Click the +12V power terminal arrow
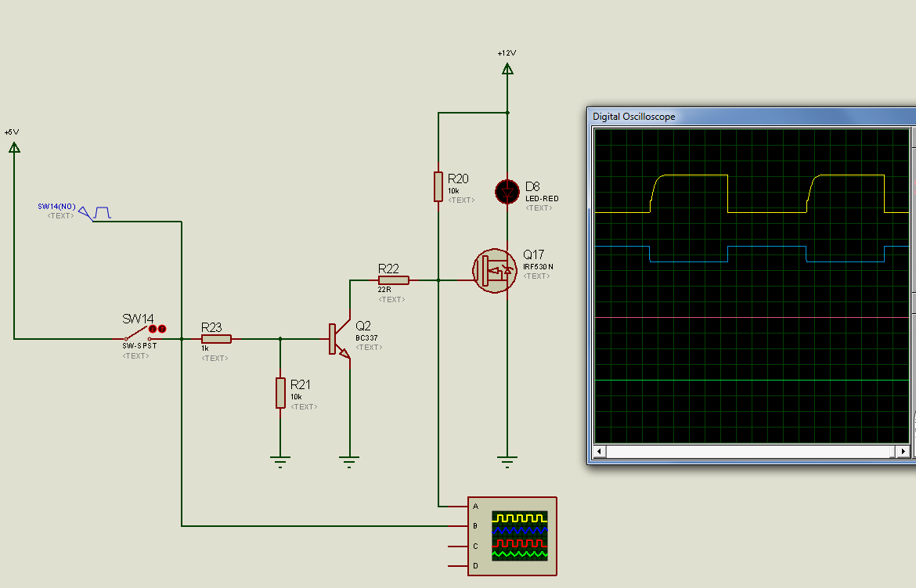 (x=507, y=69)
